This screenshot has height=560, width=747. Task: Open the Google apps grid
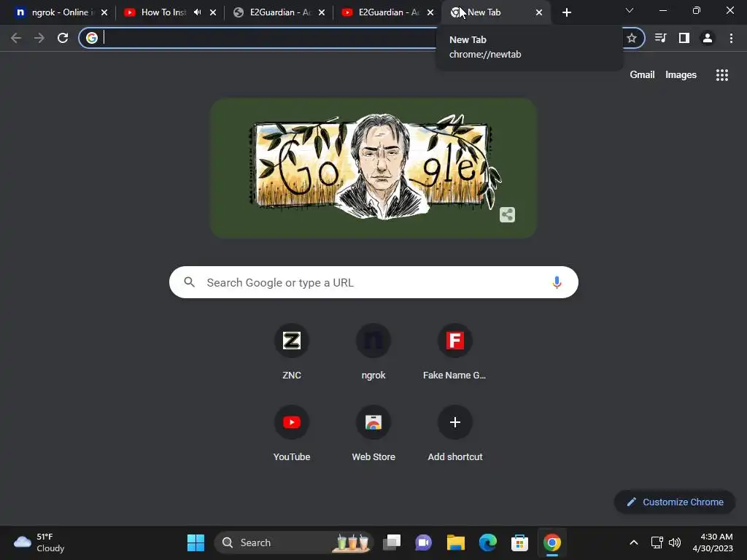[x=722, y=75]
